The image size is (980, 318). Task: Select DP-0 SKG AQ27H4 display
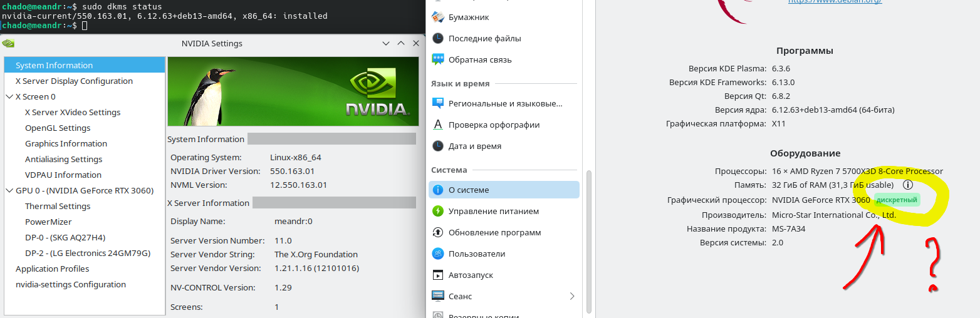65,237
